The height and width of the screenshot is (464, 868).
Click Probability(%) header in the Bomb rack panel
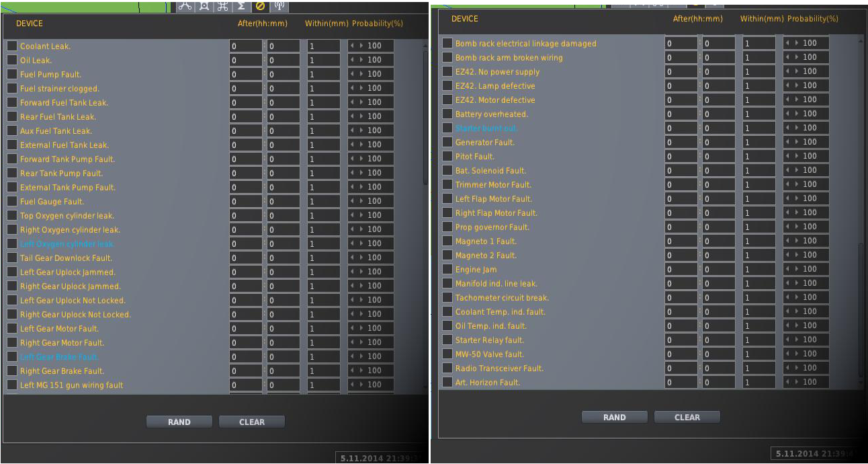[x=813, y=19]
